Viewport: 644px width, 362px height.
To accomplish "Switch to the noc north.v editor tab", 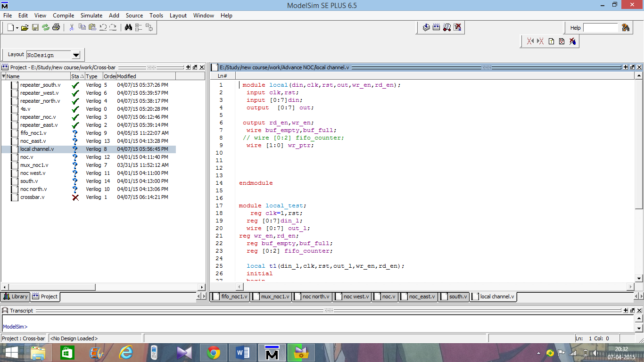I will [x=312, y=296].
